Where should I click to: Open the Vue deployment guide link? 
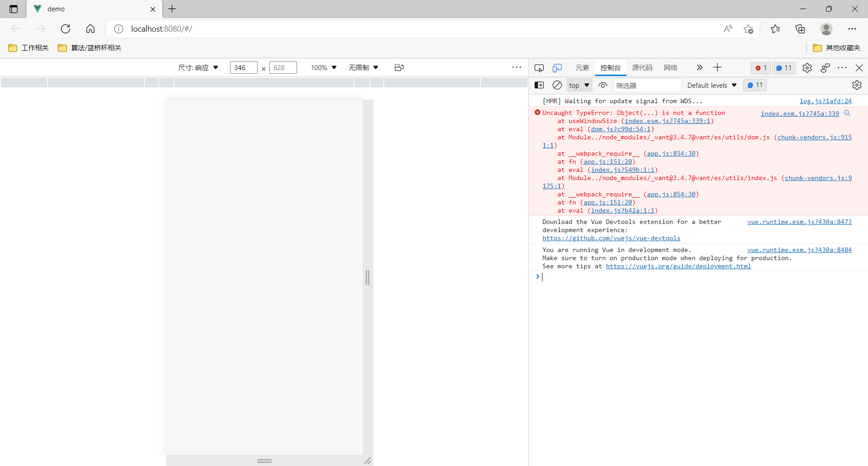tap(678, 266)
